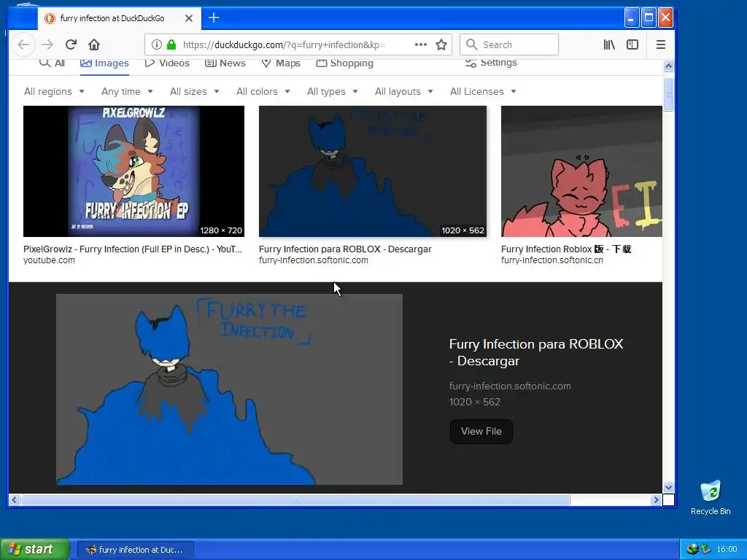Open the All colors dropdown
This screenshot has width=747, height=560.
coord(263,91)
